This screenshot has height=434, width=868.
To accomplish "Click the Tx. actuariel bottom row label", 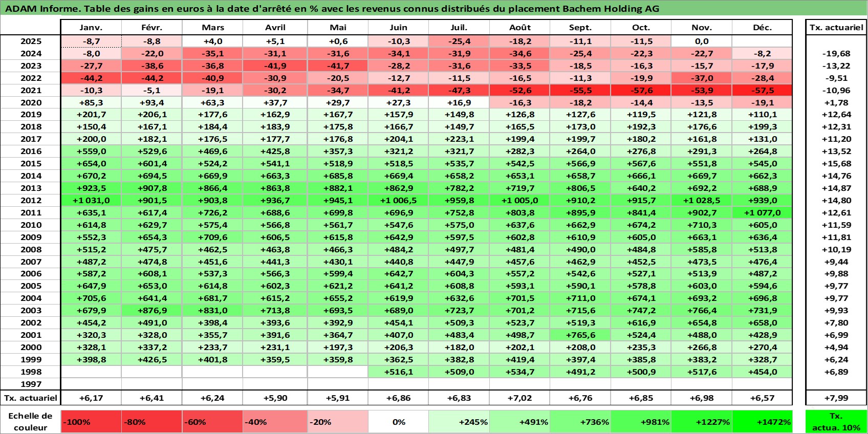I will coord(31,398).
